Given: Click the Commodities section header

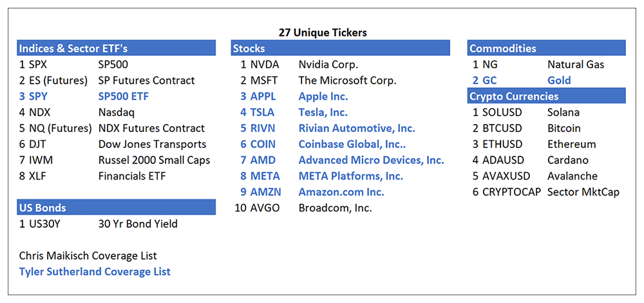Looking at the screenshot, I should [502, 48].
